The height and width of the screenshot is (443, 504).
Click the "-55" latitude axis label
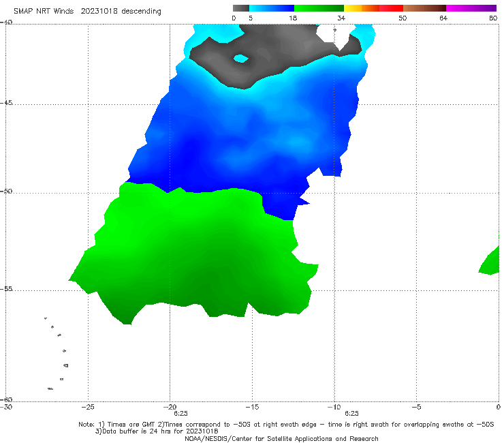6,288
